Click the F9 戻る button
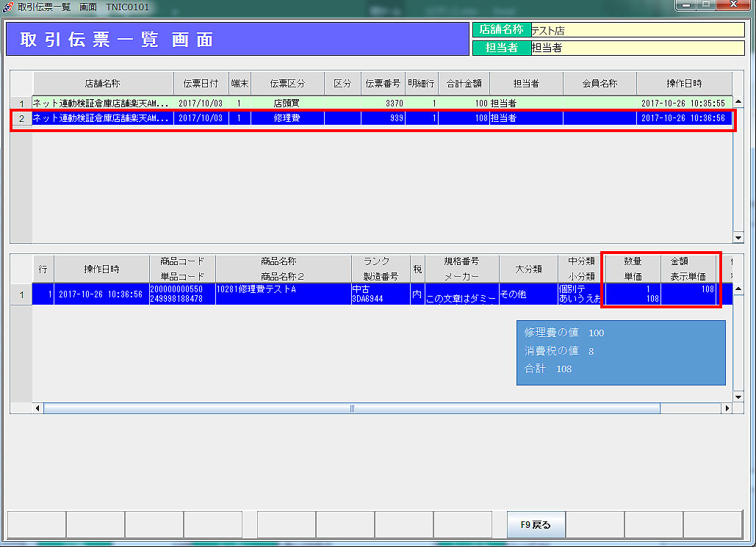 coord(536,525)
